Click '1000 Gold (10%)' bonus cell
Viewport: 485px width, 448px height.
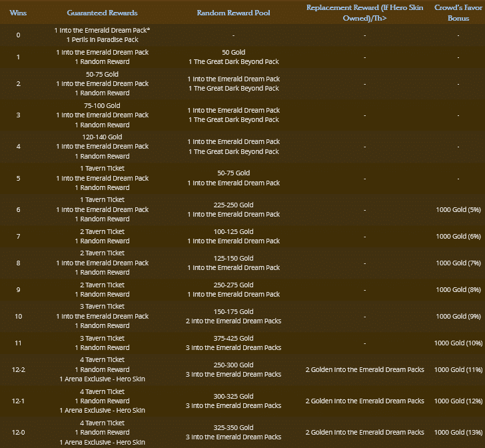tap(458, 343)
